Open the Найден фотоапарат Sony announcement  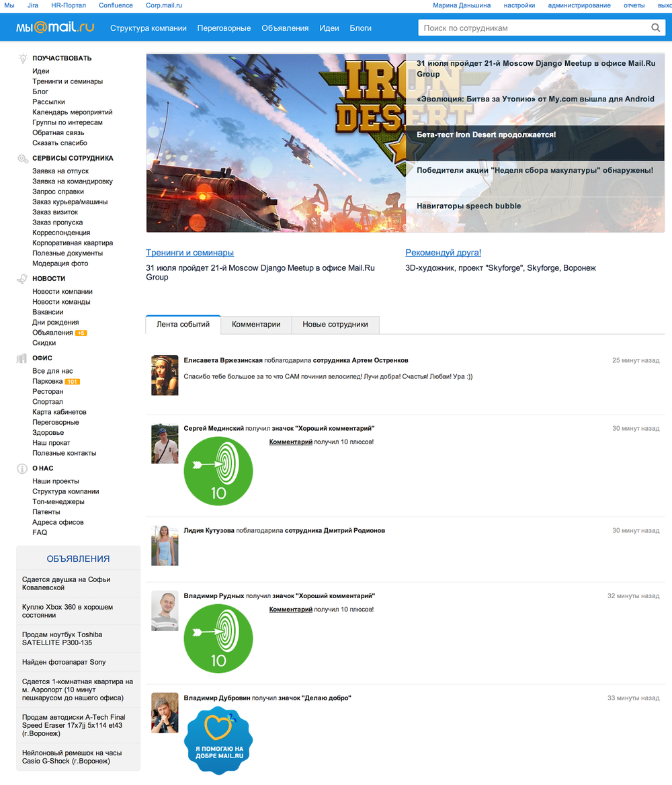[64, 663]
